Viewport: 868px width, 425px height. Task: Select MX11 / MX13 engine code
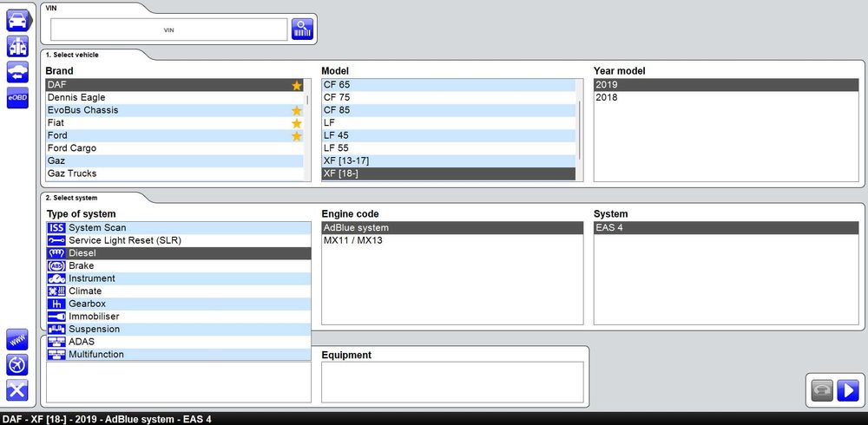click(x=452, y=241)
